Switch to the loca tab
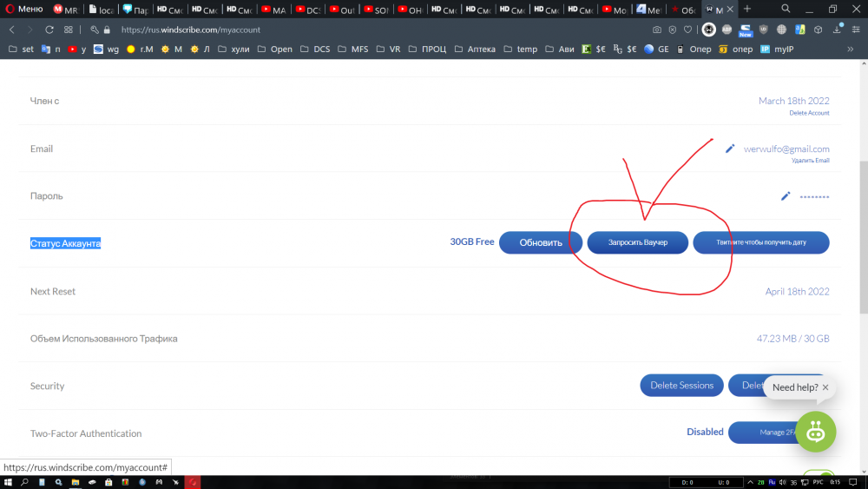Viewport: 868px width, 489px height. (x=101, y=10)
